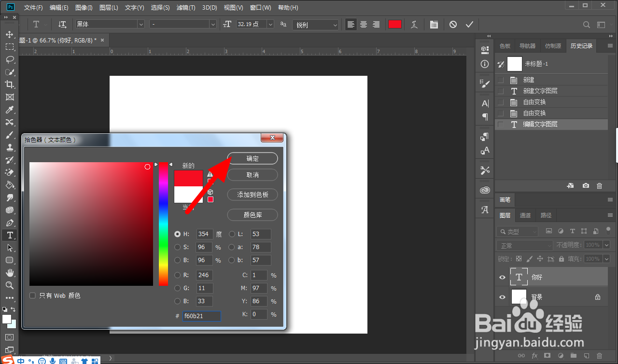
Task: Select the Hand tool
Action: pos(9,273)
